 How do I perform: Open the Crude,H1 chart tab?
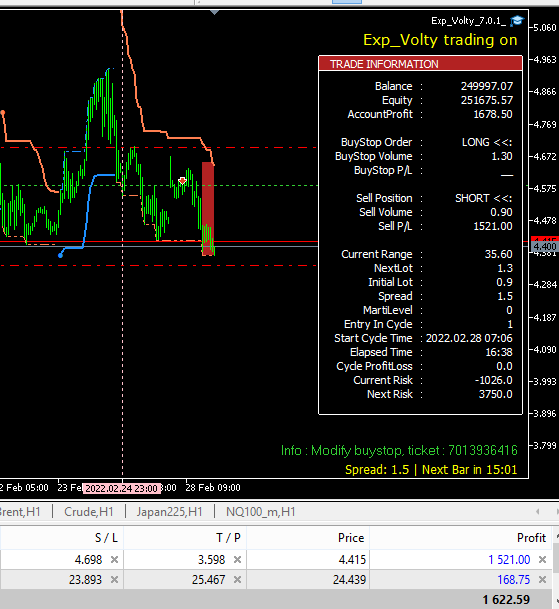89,512
